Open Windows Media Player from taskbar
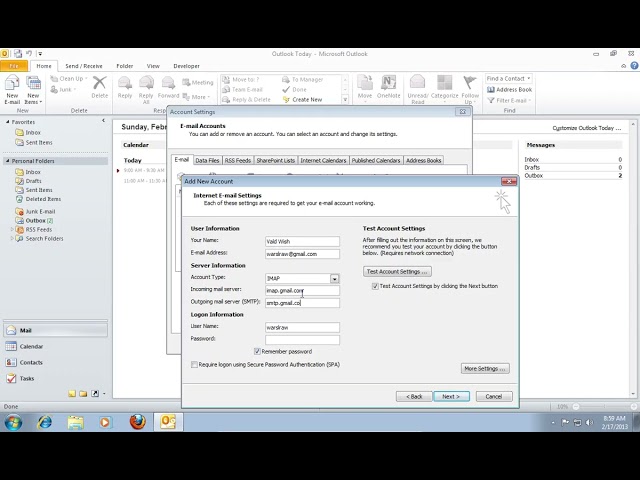 tap(105, 422)
